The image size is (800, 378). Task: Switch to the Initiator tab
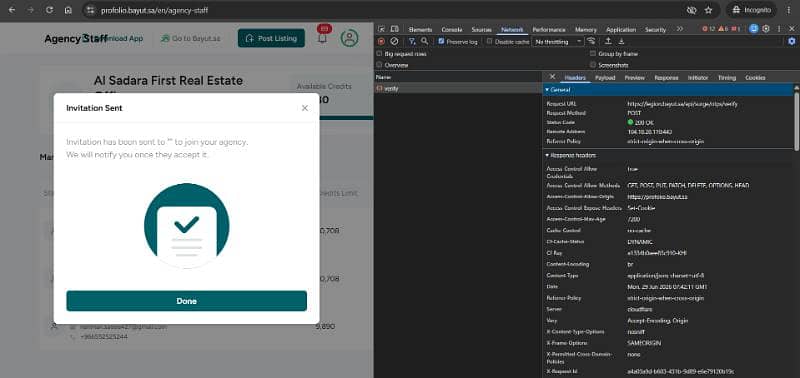coord(697,78)
